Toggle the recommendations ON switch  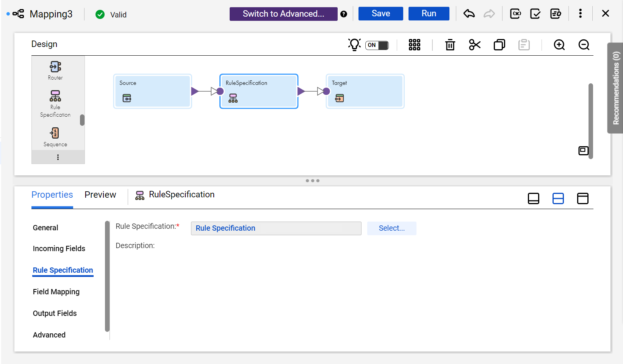pyautogui.click(x=377, y=45)
